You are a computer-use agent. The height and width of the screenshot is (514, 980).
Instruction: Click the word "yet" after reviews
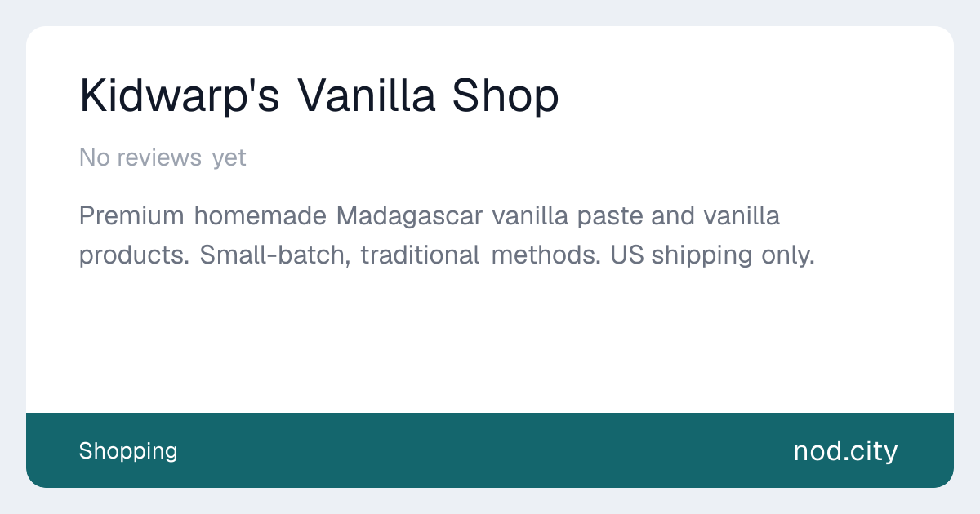pyautogui.click(x=229, y=157)
